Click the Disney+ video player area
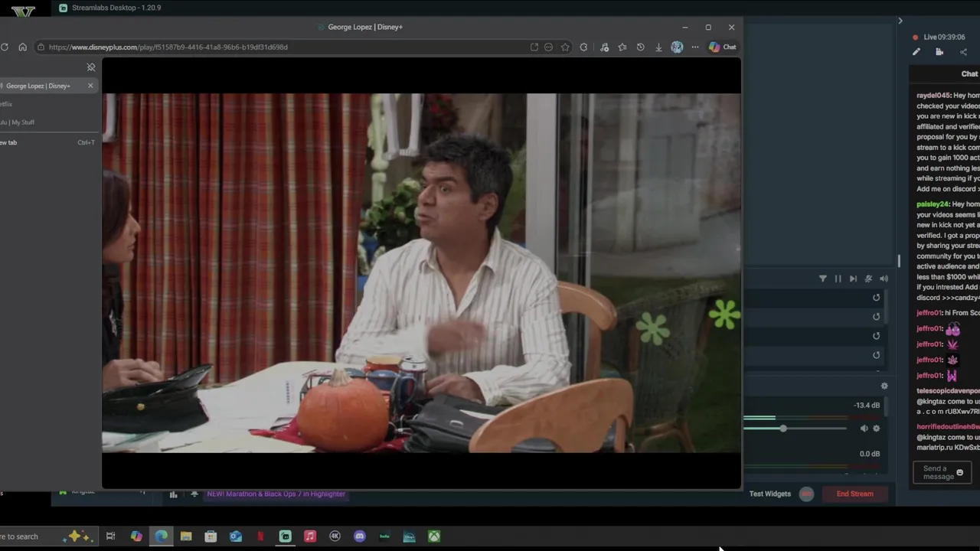980x551 pixels. pos(421,273)
